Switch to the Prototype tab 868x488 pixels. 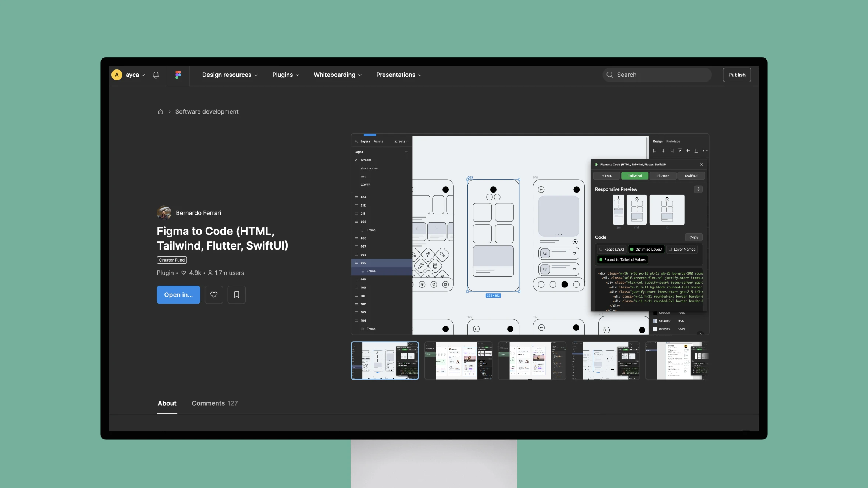[x=673, y=141]
